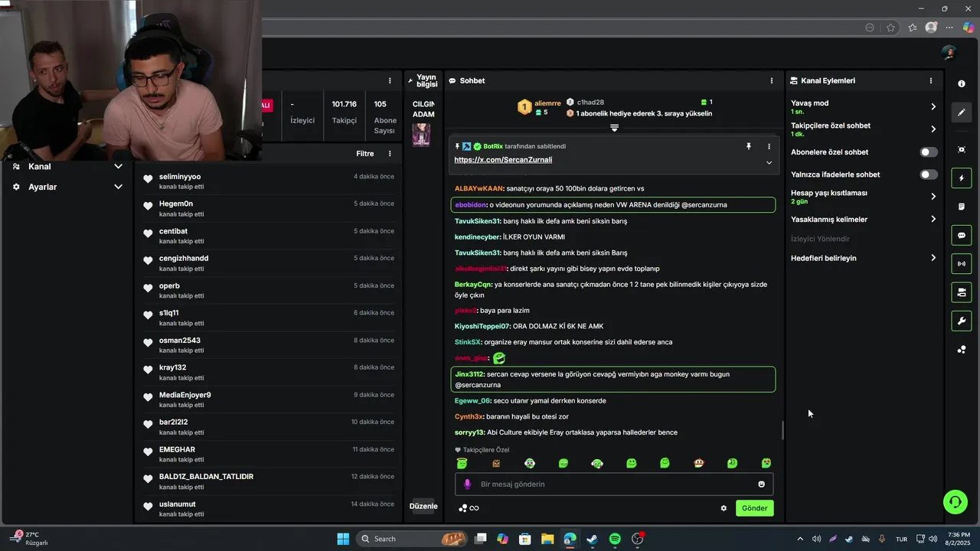Open the notes document sidebar icon
Viewport: 980px width, 551px height.
(962, 207)
